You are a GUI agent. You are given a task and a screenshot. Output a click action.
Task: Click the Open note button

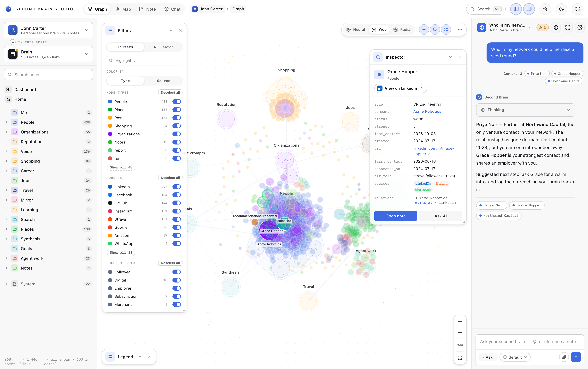click(395, 216)
